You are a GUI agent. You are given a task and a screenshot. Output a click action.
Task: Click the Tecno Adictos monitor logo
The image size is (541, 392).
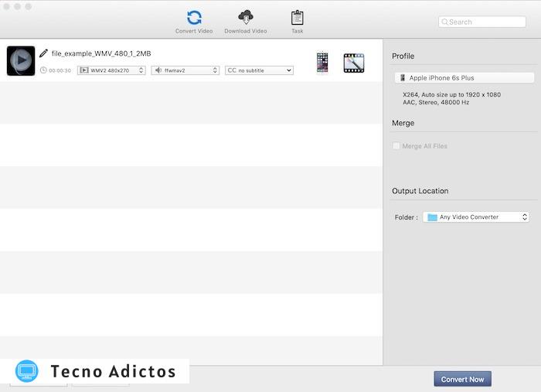click(27, 371)
